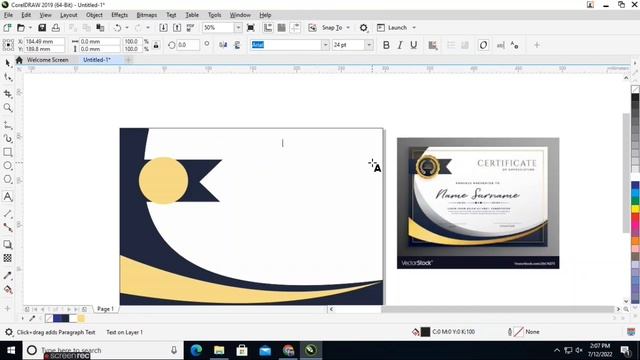
Task: Select the Zoom tool
Action: tap(8, 108)
